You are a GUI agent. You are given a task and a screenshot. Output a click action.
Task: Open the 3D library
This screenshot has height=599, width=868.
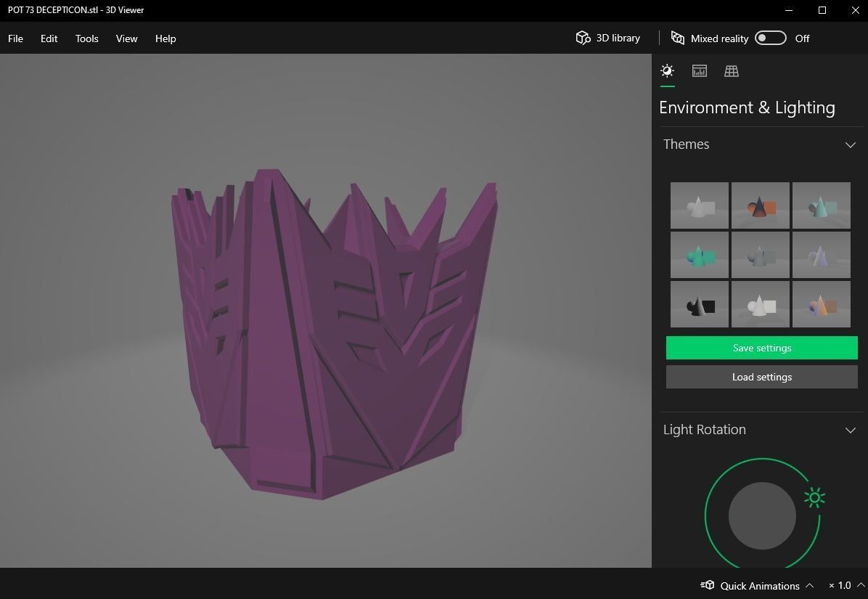(608, 38)
